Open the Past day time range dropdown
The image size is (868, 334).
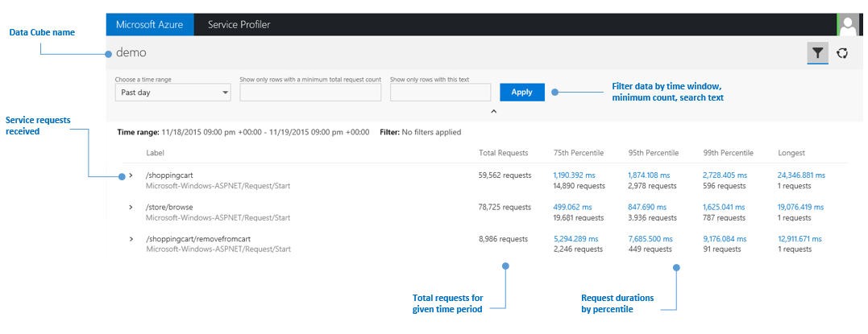tap(172, 93)
